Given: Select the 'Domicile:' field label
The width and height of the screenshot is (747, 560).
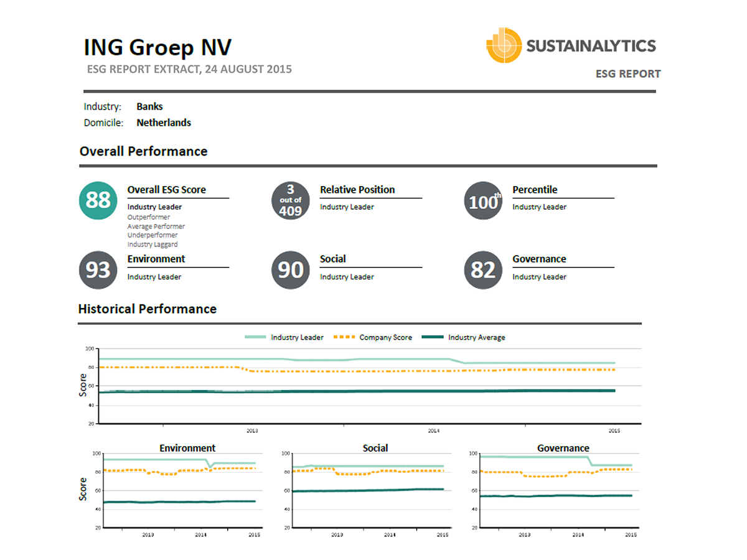Looking at the screenshot, I should coord(104,123).
